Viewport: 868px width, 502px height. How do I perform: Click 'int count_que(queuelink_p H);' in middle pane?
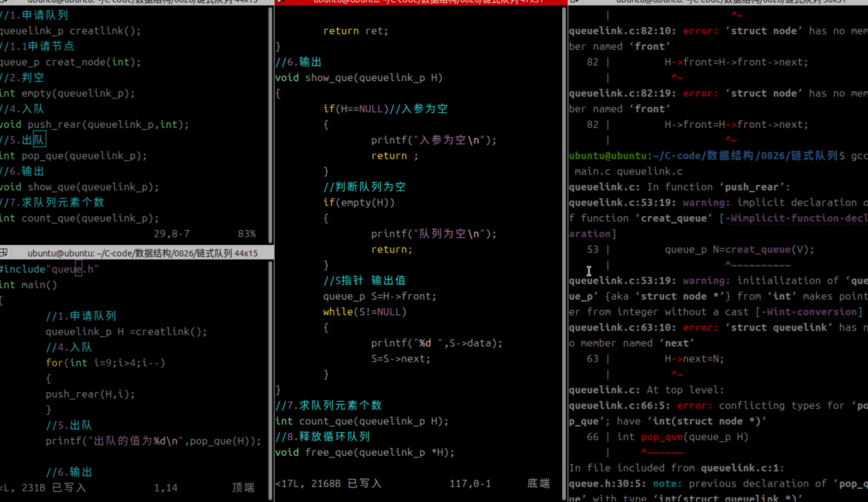[362, 421]
